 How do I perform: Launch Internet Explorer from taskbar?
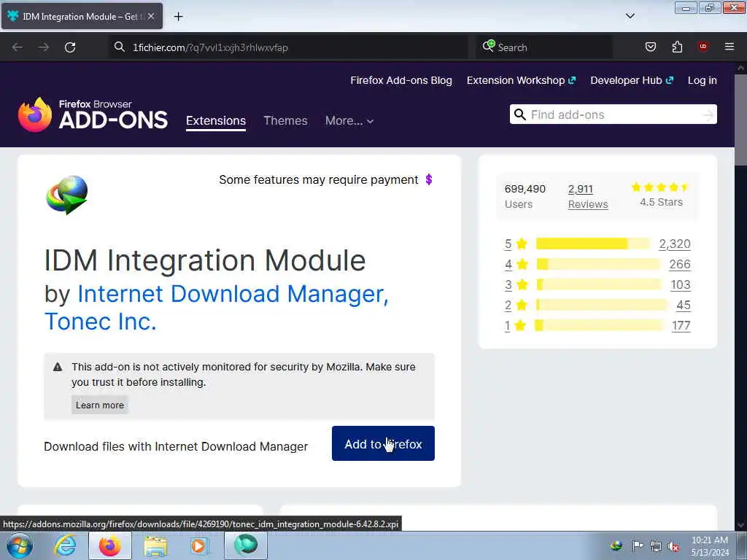pyautogui.click(x=65, y=545)
